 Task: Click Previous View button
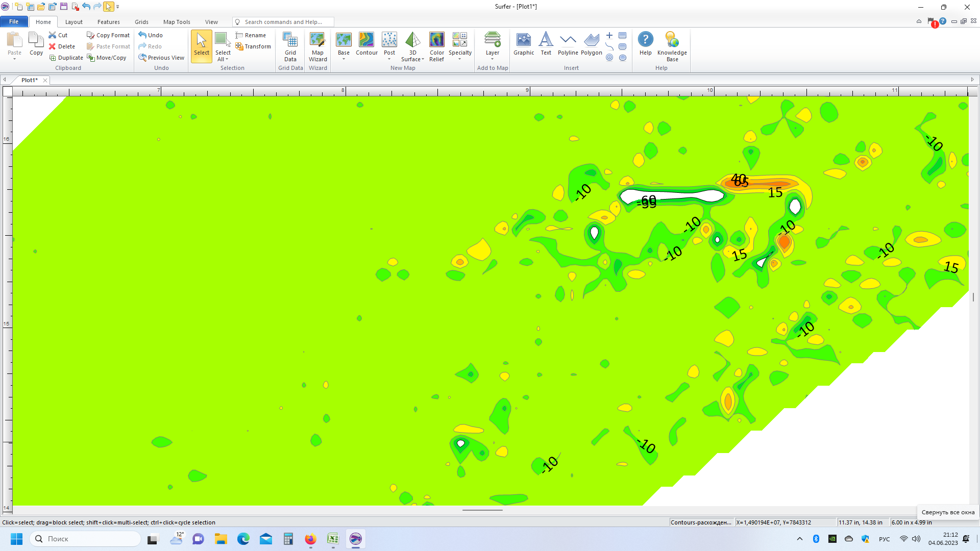[x=161, y=58]
